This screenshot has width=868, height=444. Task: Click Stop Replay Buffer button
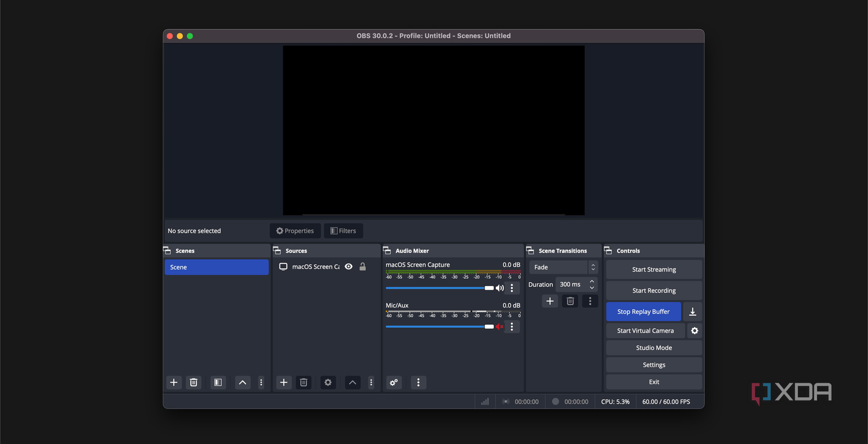coord(643,312)
